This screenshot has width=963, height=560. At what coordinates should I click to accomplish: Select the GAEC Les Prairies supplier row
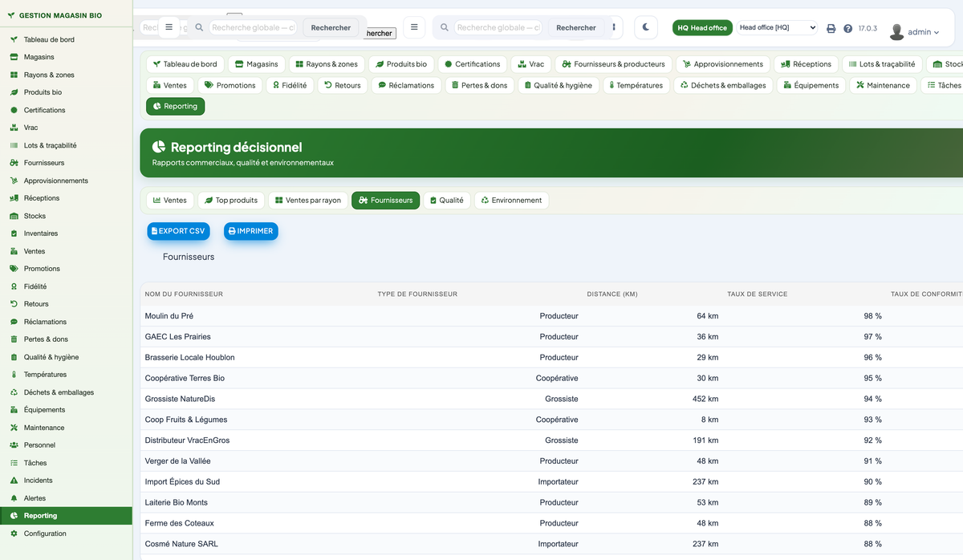coord(551,337)
